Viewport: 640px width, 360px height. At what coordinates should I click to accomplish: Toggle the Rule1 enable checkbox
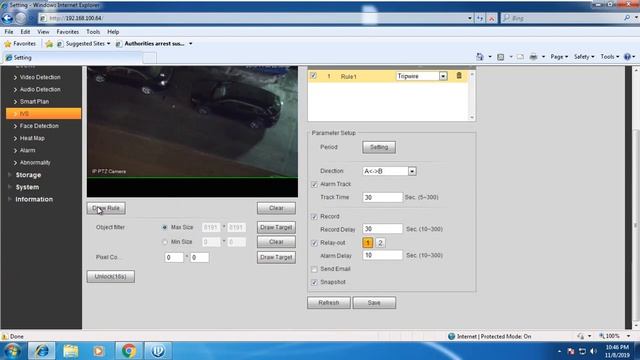313,76
